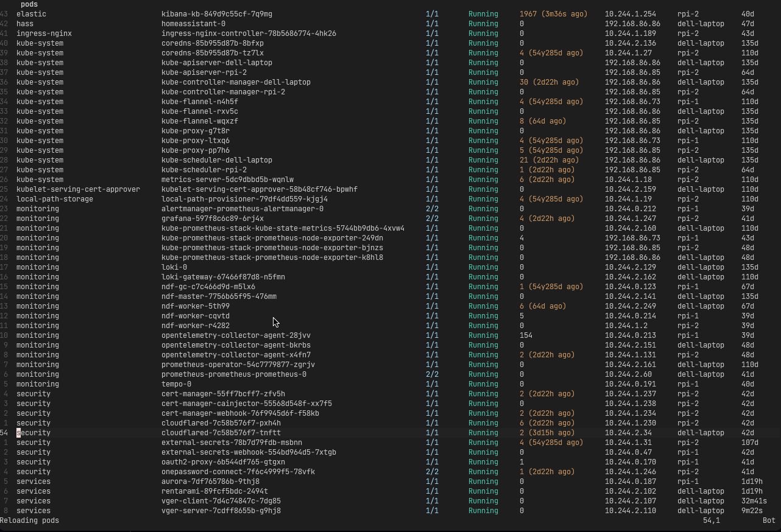The width and height of the screenshot is (781, 532).
Task: Select node-exporter-249dn pod
Action: click(x=272, y=238)
